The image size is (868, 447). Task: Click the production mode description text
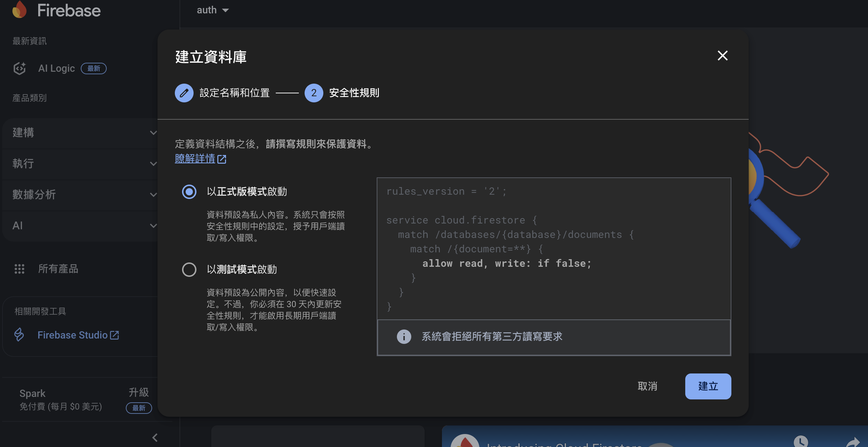(x=276, y=226)
